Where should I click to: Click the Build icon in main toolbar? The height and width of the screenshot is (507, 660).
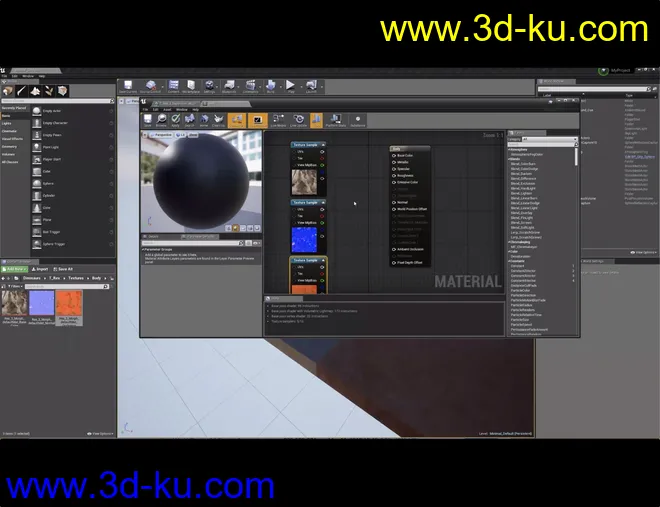pos(270,88)
